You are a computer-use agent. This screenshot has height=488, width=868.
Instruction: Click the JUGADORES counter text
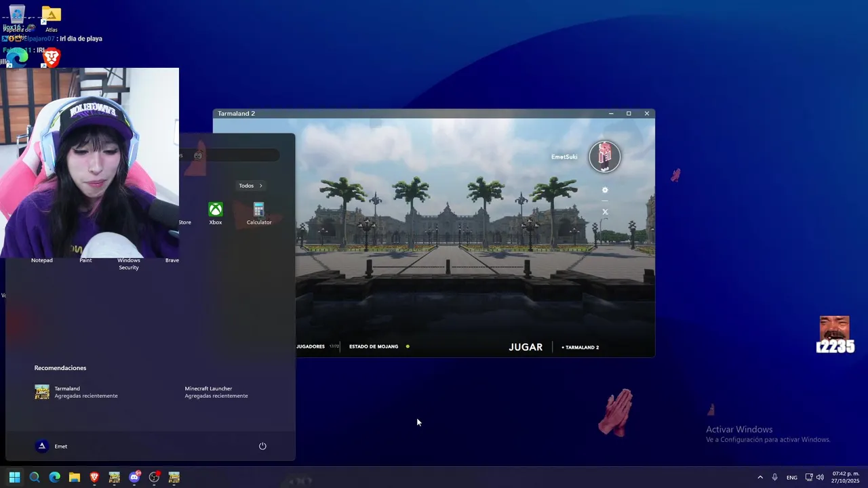click(311, 346)
